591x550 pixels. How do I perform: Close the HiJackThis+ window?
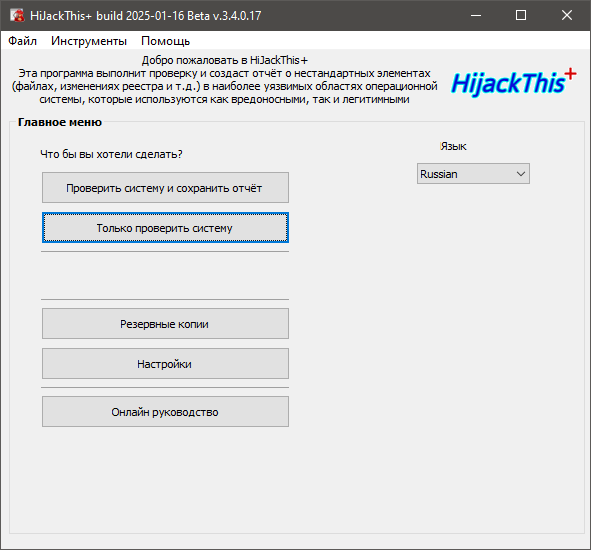click(x=567, y=15)
